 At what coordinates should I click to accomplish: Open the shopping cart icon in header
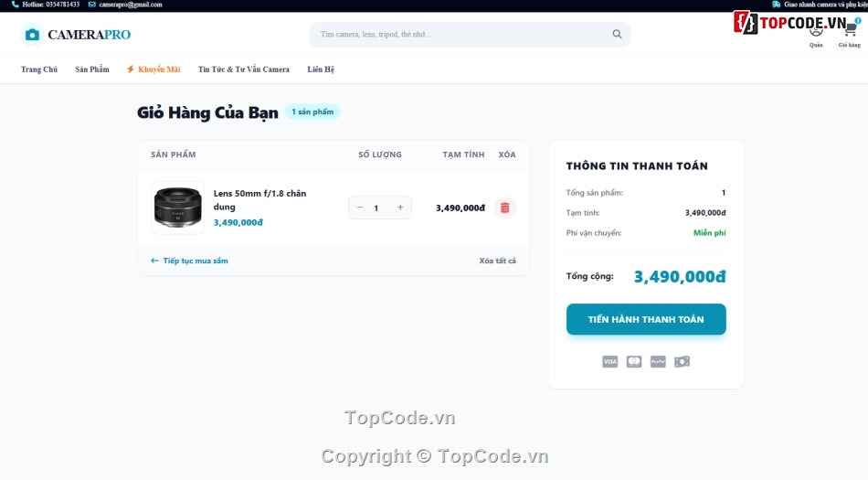851,30
